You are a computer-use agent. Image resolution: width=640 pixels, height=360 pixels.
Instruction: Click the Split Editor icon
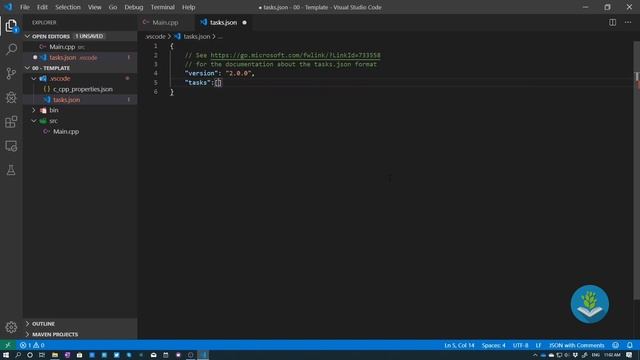coord(612,22)
